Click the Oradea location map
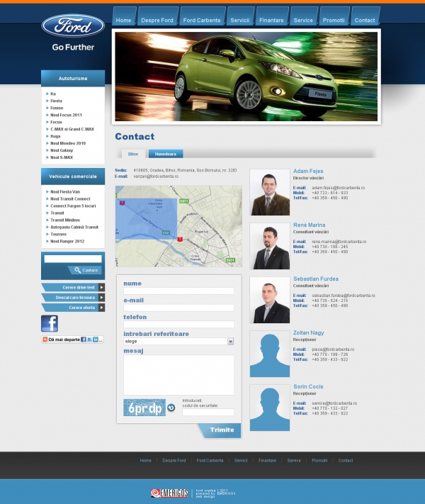This screenshot has height=504, width=425. 178,226
